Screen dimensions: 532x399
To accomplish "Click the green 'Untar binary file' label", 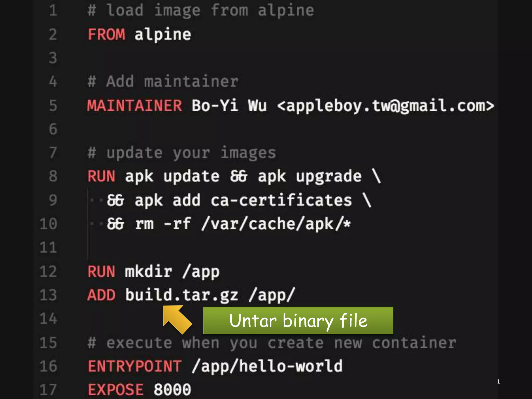I will pos(298,320).
